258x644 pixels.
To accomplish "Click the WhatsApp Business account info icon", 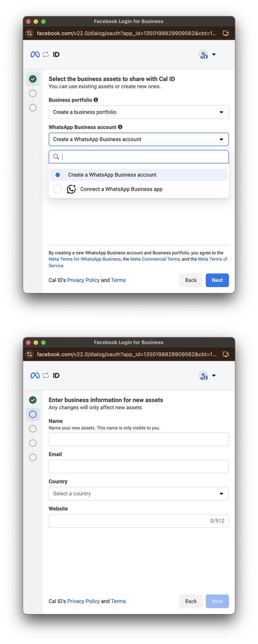I will 120,127.
